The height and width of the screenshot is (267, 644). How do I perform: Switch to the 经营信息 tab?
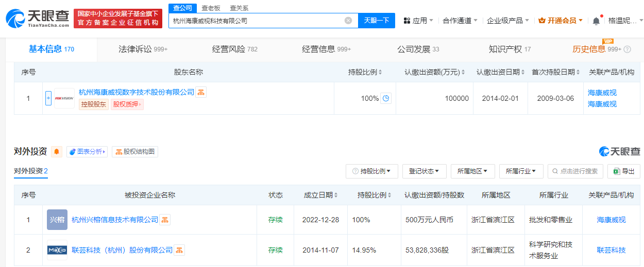(x=327, y=49)
